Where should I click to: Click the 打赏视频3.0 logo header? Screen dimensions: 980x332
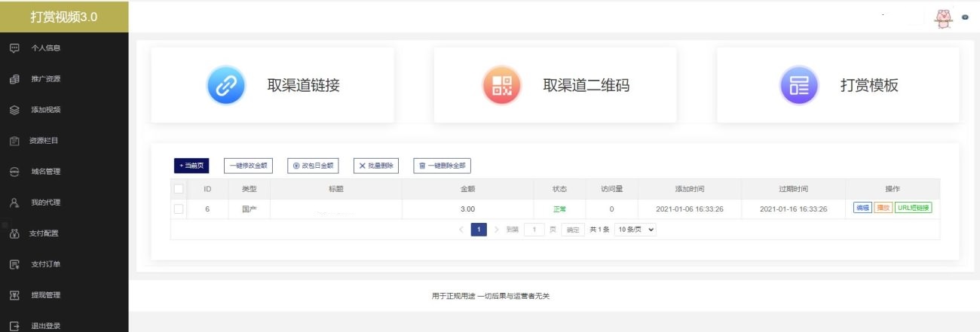click(64, 17)
